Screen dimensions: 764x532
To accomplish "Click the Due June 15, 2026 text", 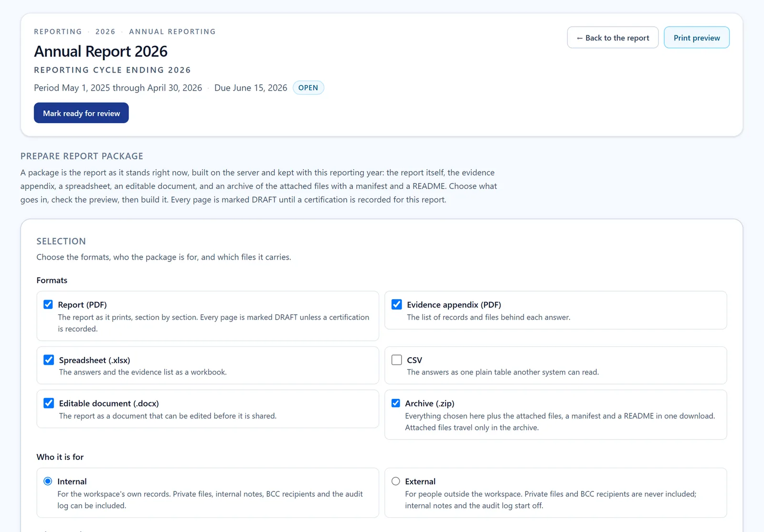I will (251, 88).
